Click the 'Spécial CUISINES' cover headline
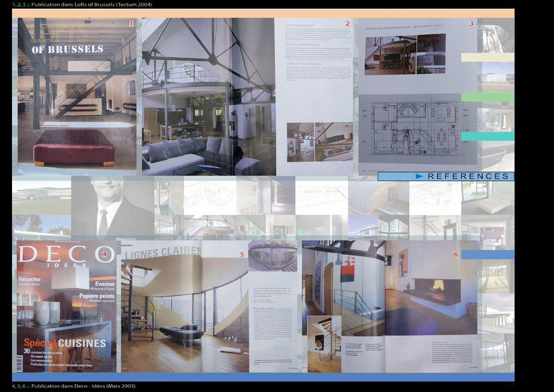554x392 pixels. (x=65, y=343)
